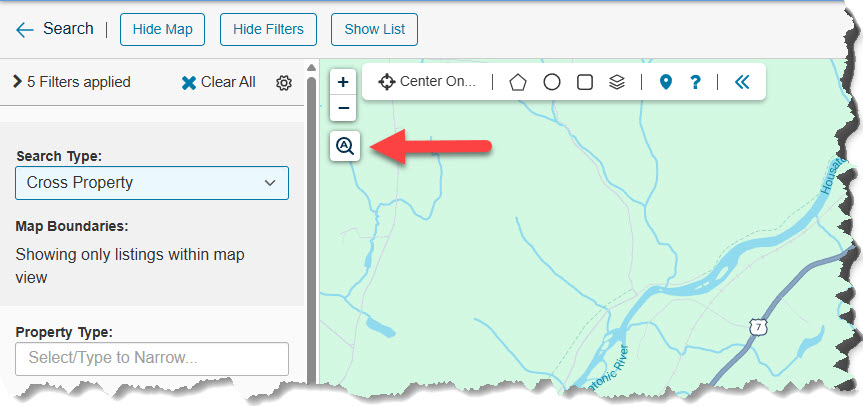Clear all applied filters
Image resolution: width=863 pixels, height=406 pixels.
[x=219, y=83]
